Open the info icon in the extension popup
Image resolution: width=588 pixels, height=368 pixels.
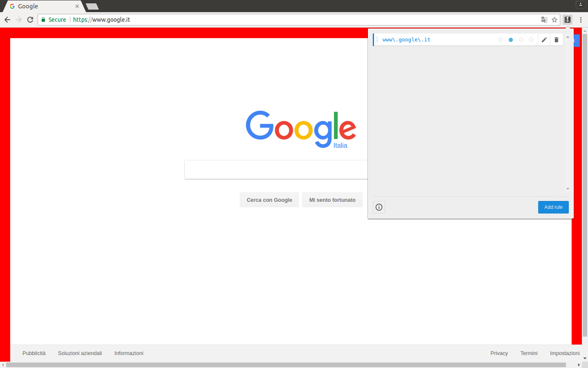click(379, 207)
